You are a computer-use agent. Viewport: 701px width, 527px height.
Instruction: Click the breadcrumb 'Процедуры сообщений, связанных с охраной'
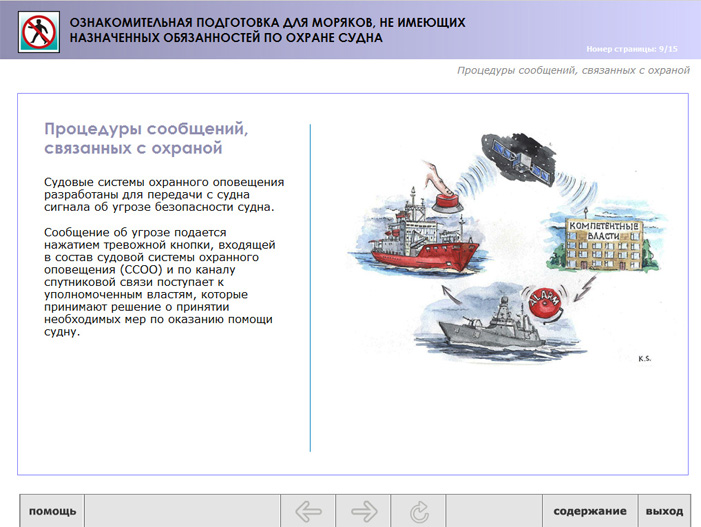pos(573,70)
